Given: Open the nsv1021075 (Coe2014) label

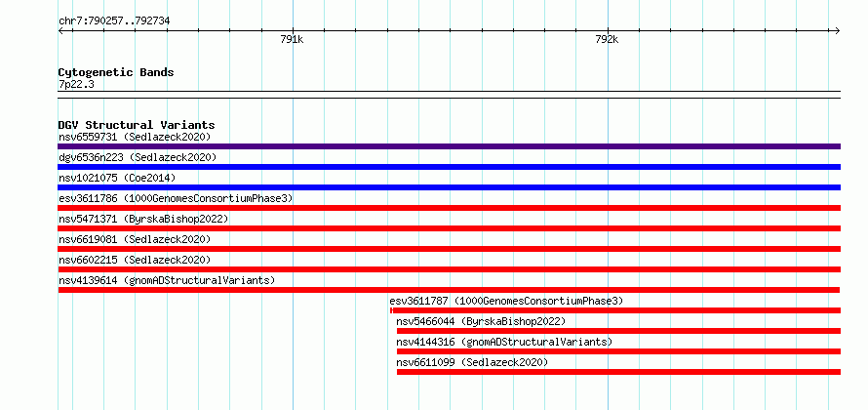Looking at the screenshot, I should pos(117,178).
